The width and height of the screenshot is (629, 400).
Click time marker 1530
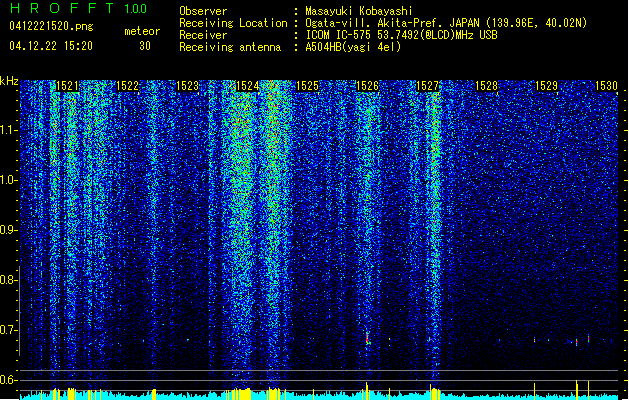point(606,86)
